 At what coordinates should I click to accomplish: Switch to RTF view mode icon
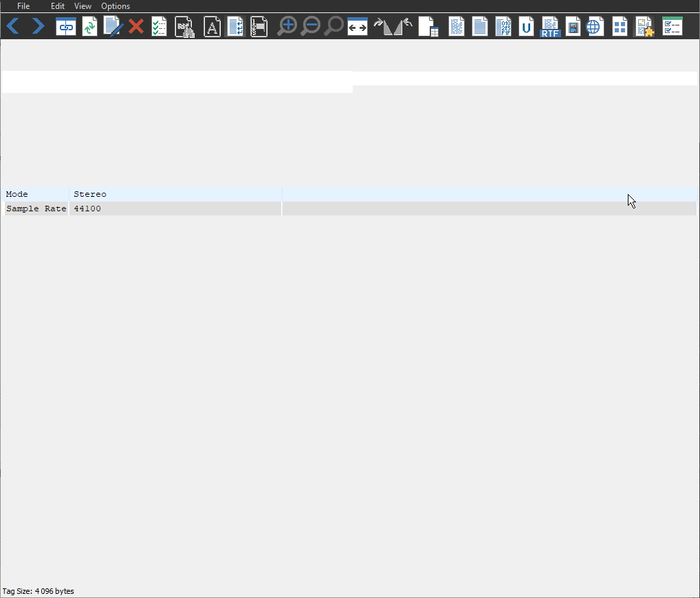[550, 27]
